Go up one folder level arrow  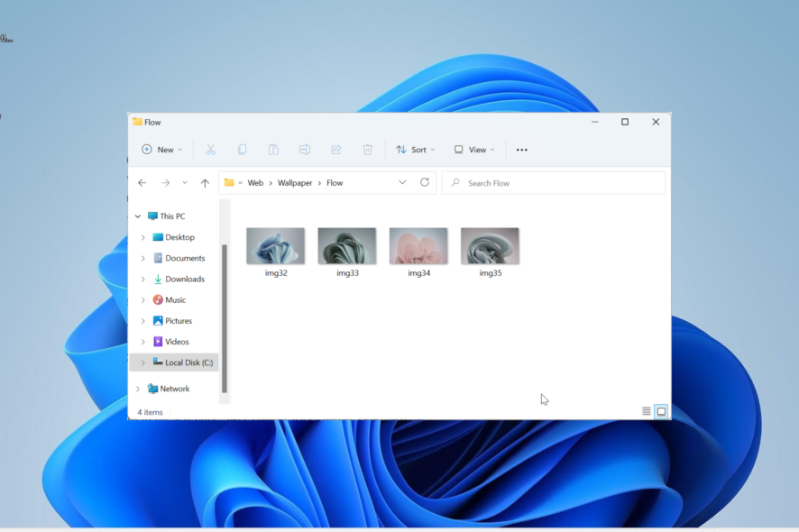click(x=205, y=183)
